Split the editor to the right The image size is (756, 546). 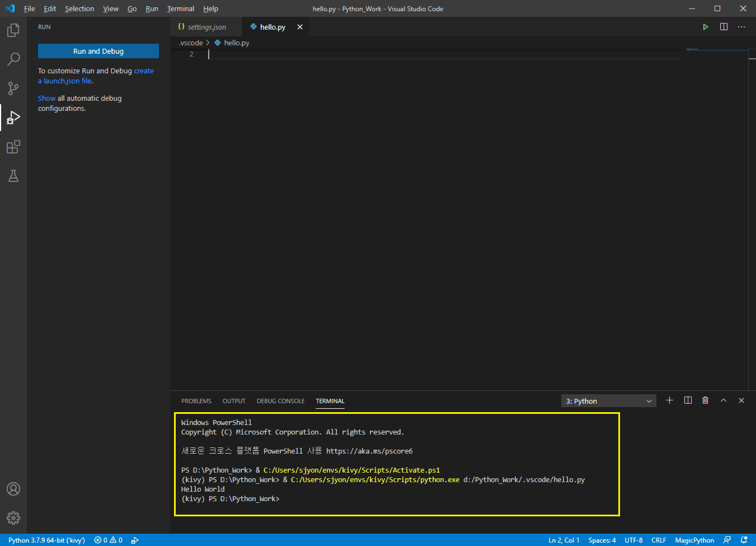(724, 27)
